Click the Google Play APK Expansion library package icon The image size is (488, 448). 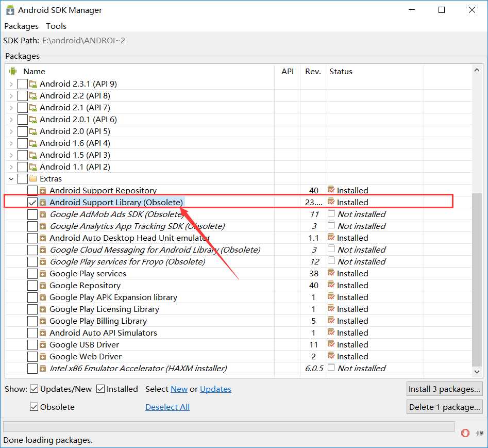click(43, 297)
